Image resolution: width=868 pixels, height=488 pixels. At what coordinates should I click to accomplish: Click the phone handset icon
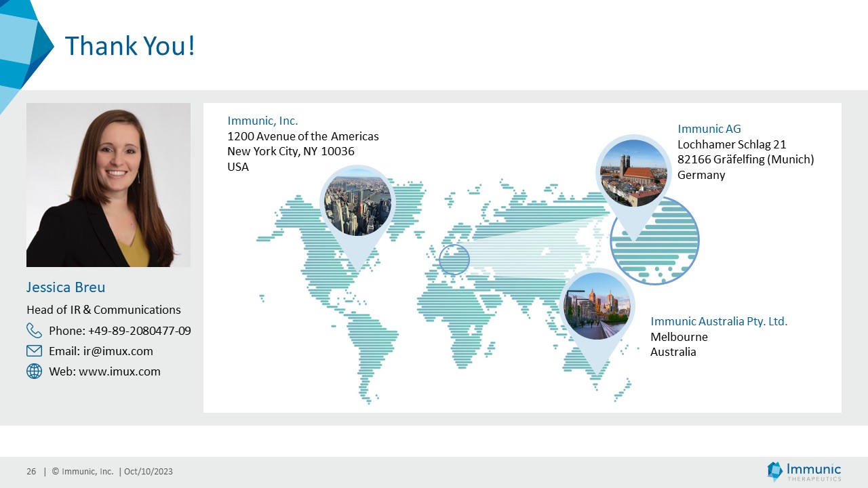(x=34, y=331)
